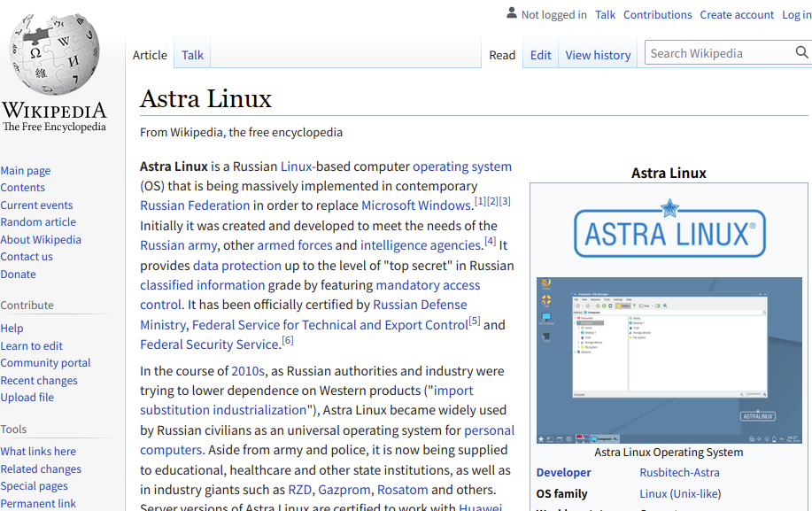Image resolution: width=812 pixels, height=511 pixels.
Task: Follow Federal Service for Technical and Export Control link
Action: (x=330, y=325)
